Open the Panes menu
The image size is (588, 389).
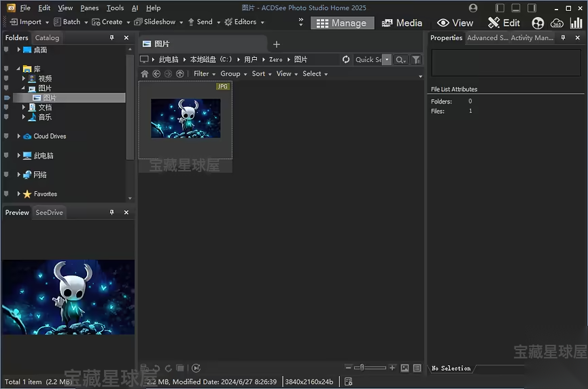point(90,8)
